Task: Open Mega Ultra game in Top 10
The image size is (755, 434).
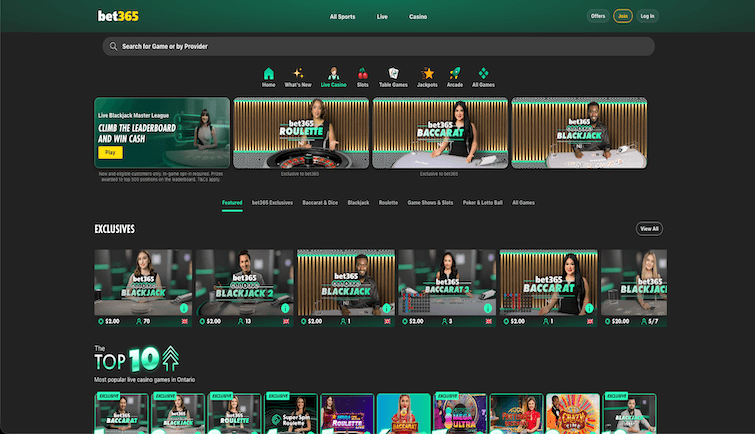Action: click(x=460, y=413)
